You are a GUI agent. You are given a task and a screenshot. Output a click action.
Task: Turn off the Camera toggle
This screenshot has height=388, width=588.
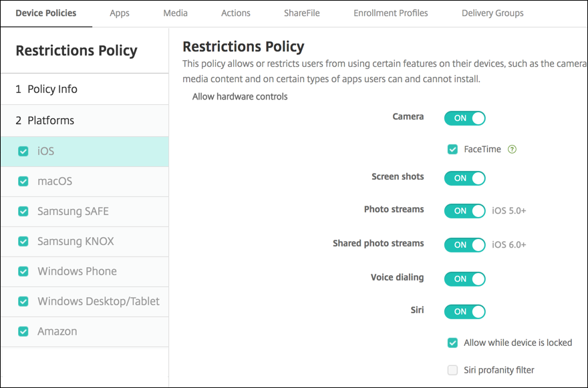coord(464,118)
